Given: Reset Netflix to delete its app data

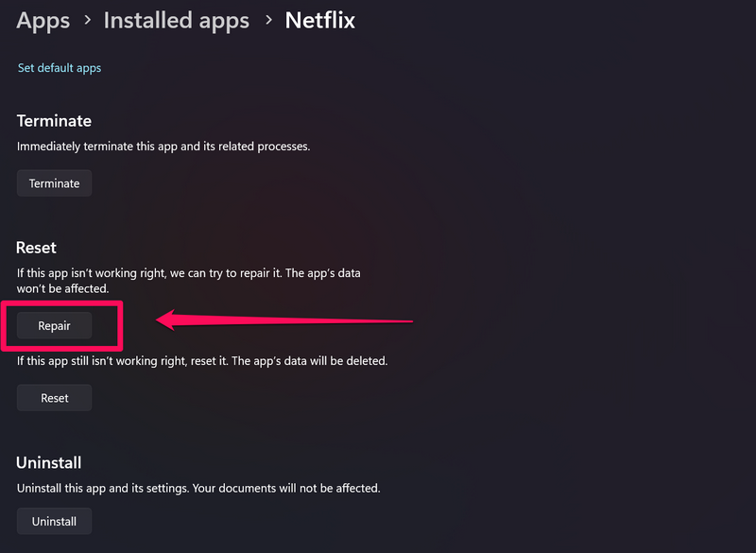Looking at the screenshot, I should [54, 397].
